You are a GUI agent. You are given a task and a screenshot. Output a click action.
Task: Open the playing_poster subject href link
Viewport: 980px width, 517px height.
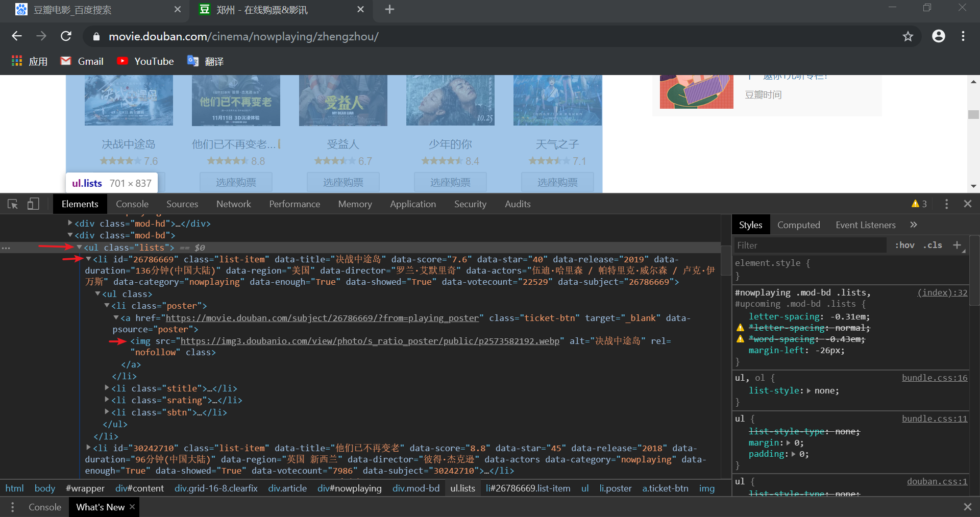(323, 318)
